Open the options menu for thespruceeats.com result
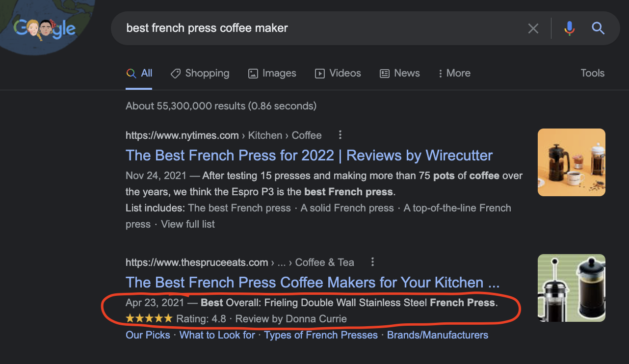Image resolution: width=629 pixels, height=364 pixels. point(372,262)
